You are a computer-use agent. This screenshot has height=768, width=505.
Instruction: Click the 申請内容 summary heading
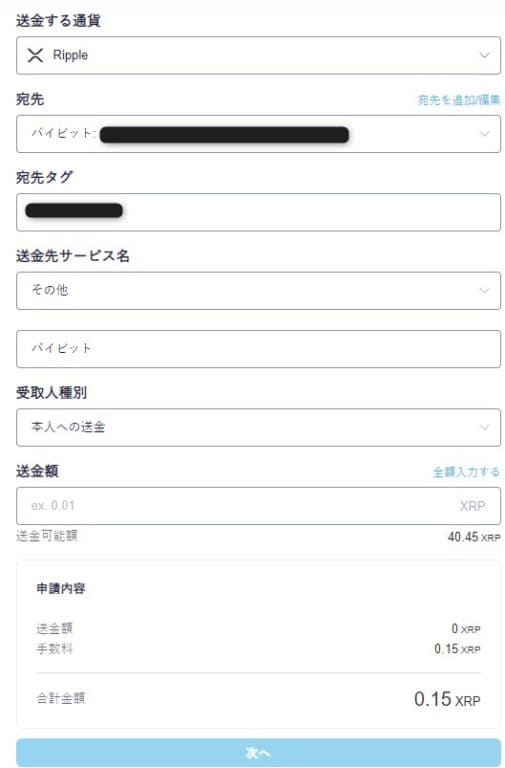click(x=61, y=588)
